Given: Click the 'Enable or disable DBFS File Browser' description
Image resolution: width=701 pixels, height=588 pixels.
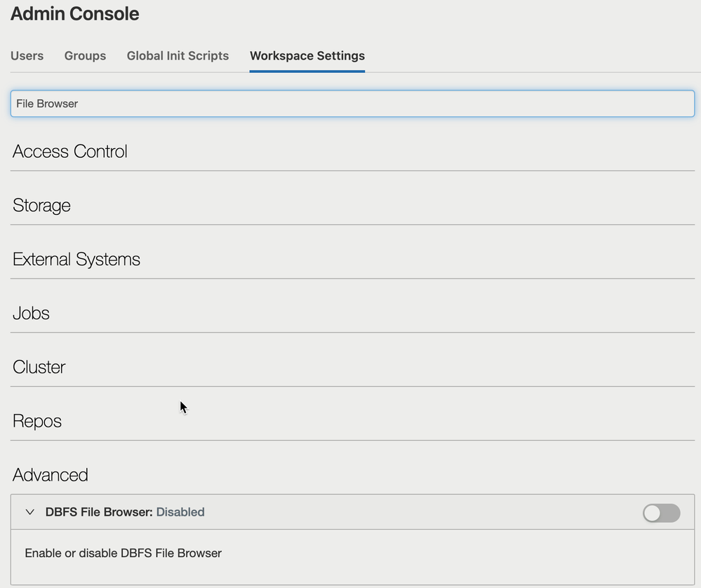Looking at the screenshot, I should (x=123, y=553).
